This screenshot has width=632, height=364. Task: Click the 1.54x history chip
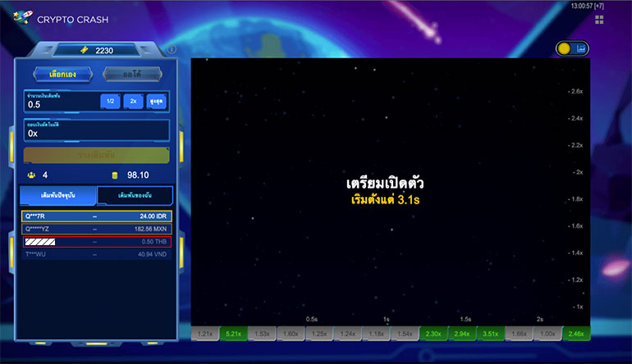(405, 334)
